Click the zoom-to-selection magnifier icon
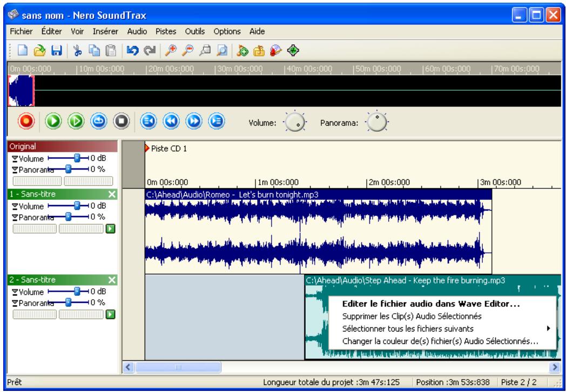 tap(205, 51)
